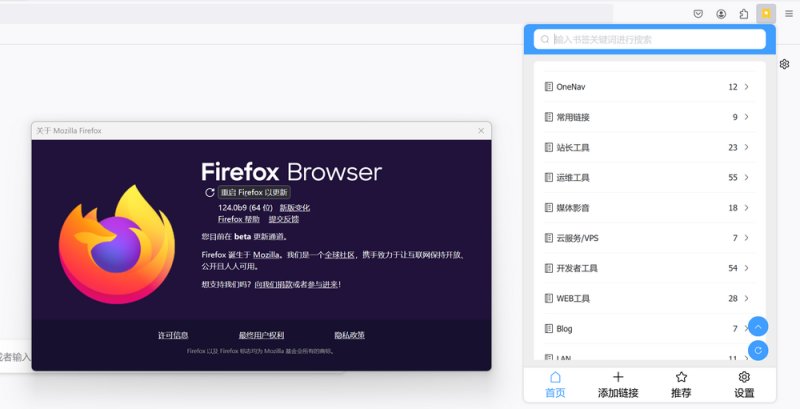Open the 提交反馈 feedback link
Viewport: 800px width, 409px height.
click(x=284, y=219)
